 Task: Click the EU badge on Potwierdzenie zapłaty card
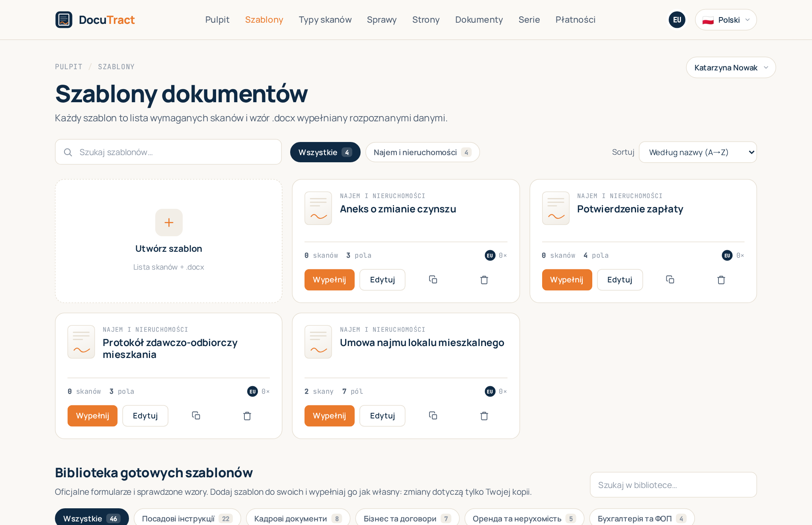pos(727,255)
